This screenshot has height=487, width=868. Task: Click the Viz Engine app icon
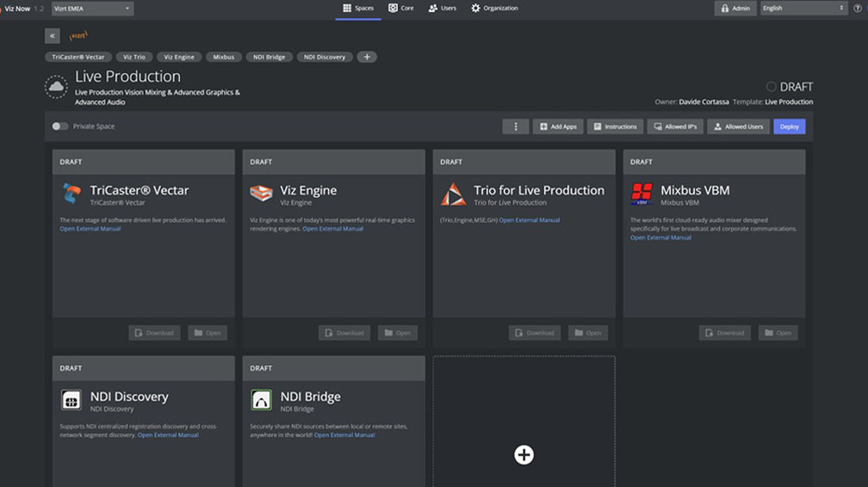click(261, 194)
